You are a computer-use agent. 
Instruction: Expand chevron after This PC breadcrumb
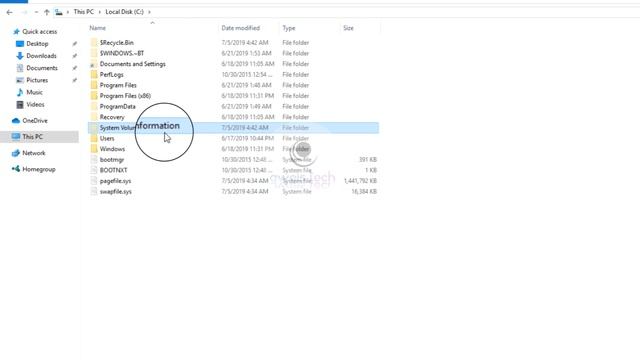click(x=99, y=12)
